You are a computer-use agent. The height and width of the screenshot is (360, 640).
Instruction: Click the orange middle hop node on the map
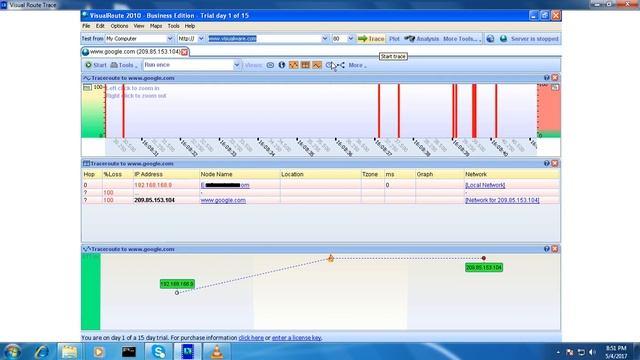(331, 258)
